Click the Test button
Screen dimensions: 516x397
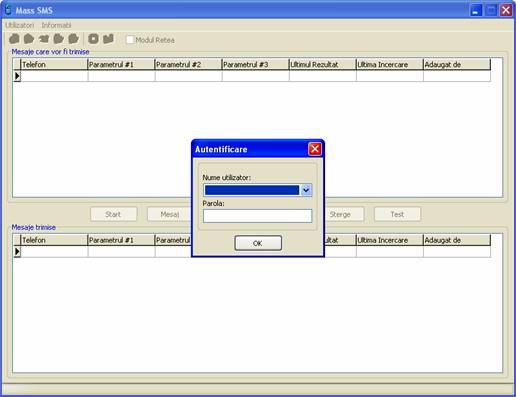pos(397,214)
